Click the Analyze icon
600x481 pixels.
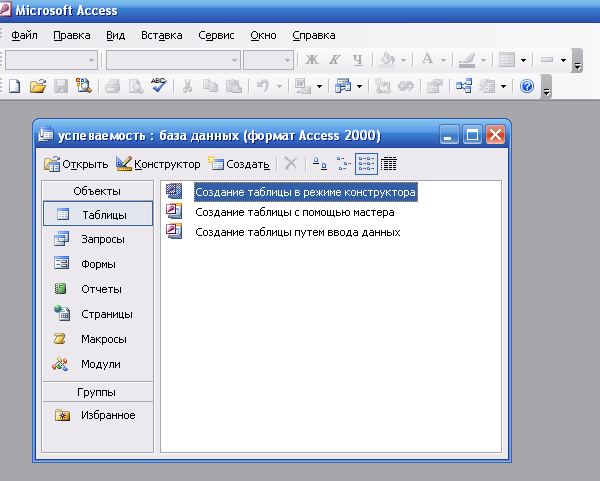click(343, 86)
